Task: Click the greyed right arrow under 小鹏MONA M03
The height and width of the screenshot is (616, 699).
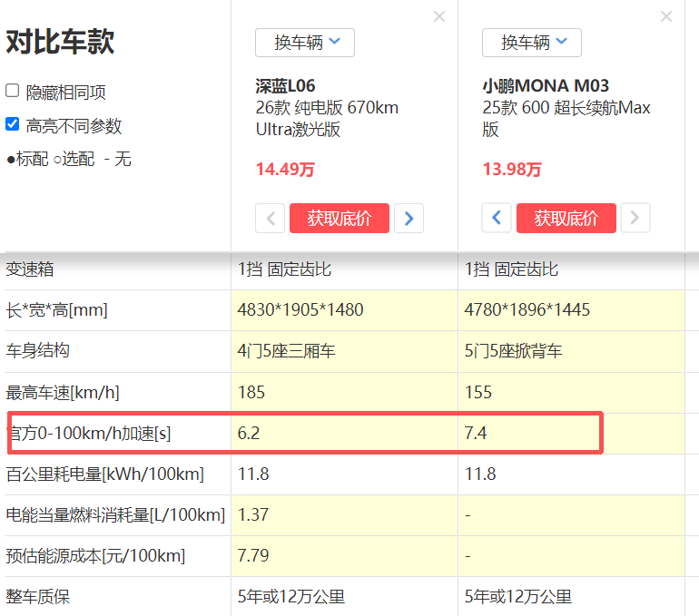Action: [635, 218]
